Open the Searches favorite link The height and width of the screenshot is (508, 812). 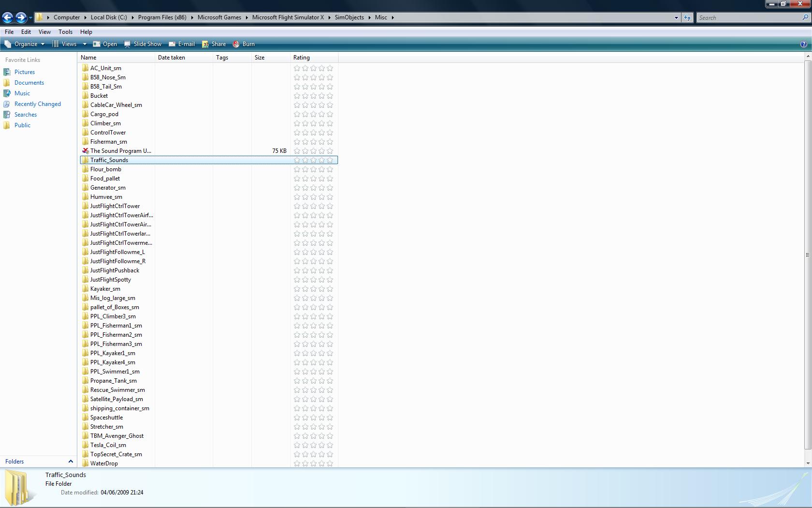point(26,115)
